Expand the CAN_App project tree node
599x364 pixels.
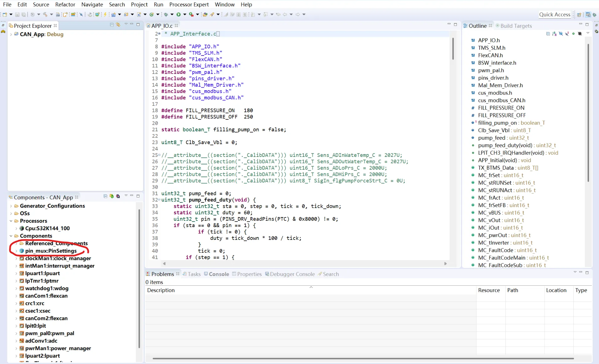coord(11,34)
